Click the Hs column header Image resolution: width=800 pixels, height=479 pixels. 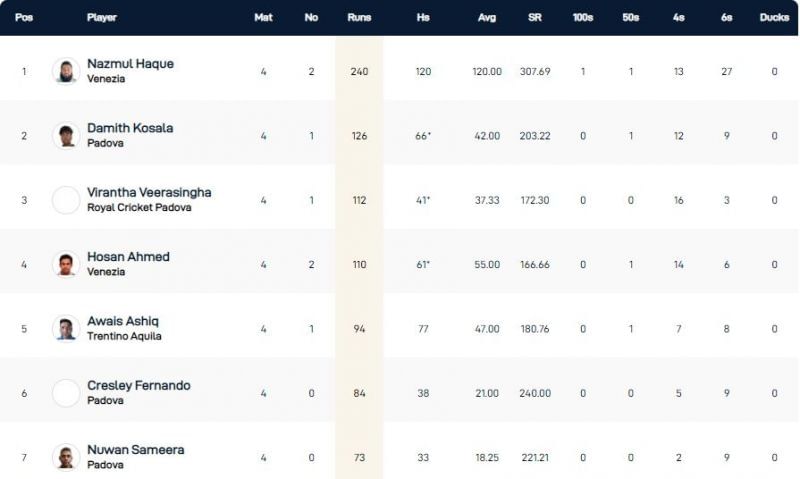[x=423, y=17]
